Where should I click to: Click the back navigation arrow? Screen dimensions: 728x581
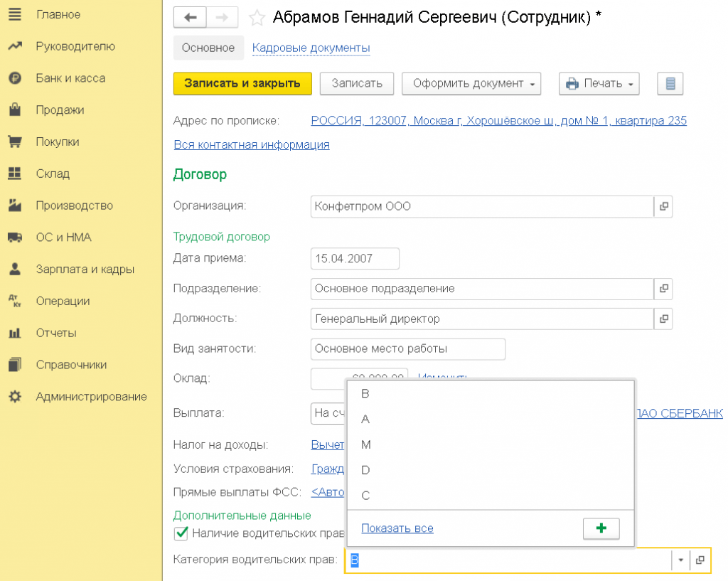point(190,18)
